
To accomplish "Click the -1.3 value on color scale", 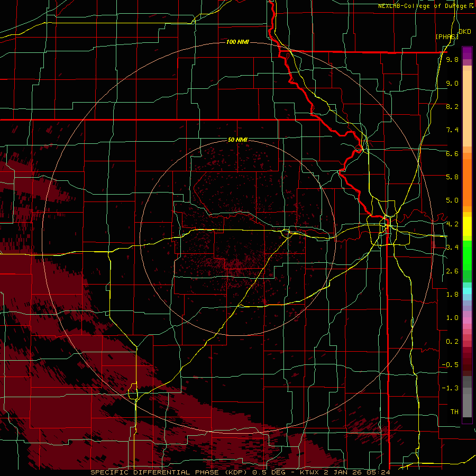I will point(450,388).
